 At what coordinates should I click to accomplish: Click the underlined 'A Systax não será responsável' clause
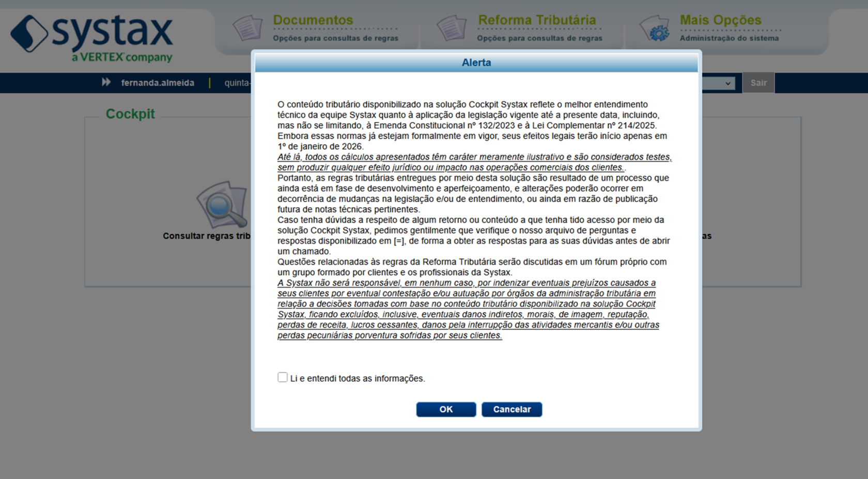(x=468, y=309)
